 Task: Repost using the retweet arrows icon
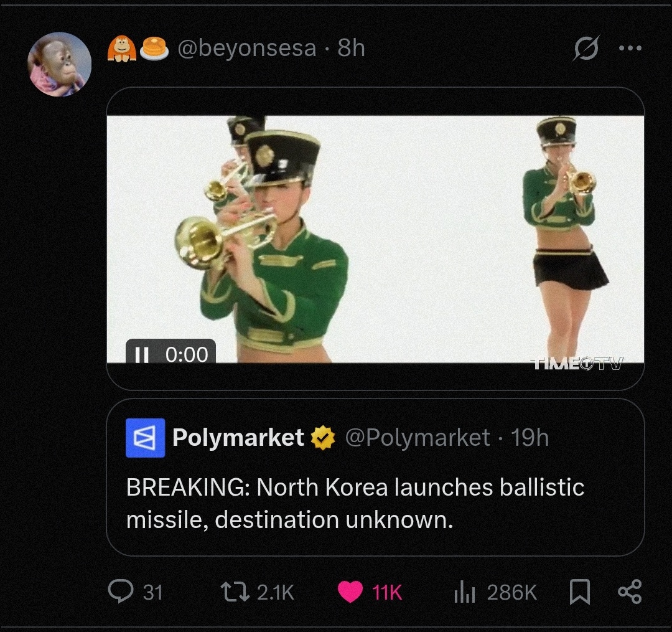tap(236, 592)
